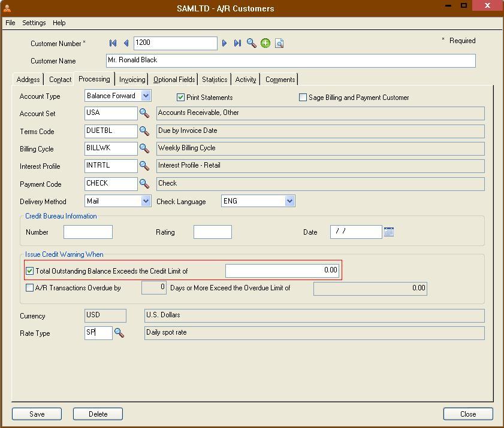Open the Billing Cycle finder
The height and width of the screenshot is (428, 504).
click(144, 148)
